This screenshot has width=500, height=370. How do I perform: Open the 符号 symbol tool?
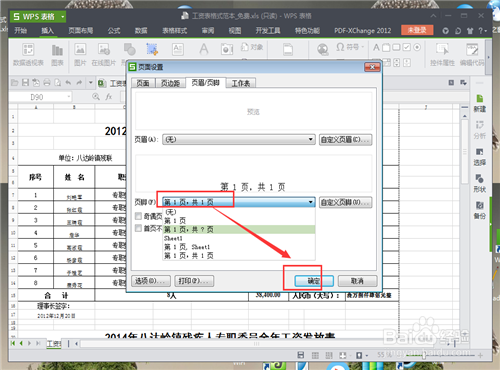[x=350, y=47]
